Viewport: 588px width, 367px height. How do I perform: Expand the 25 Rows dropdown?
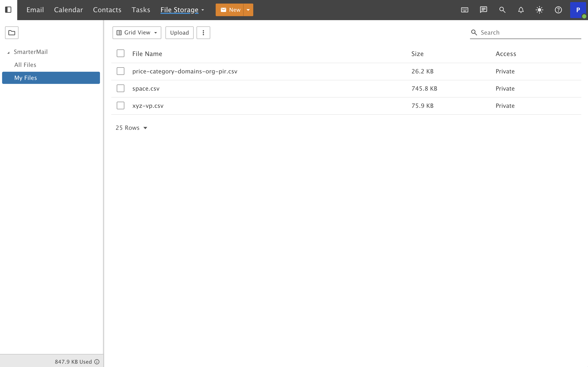(x=131, y=128)
